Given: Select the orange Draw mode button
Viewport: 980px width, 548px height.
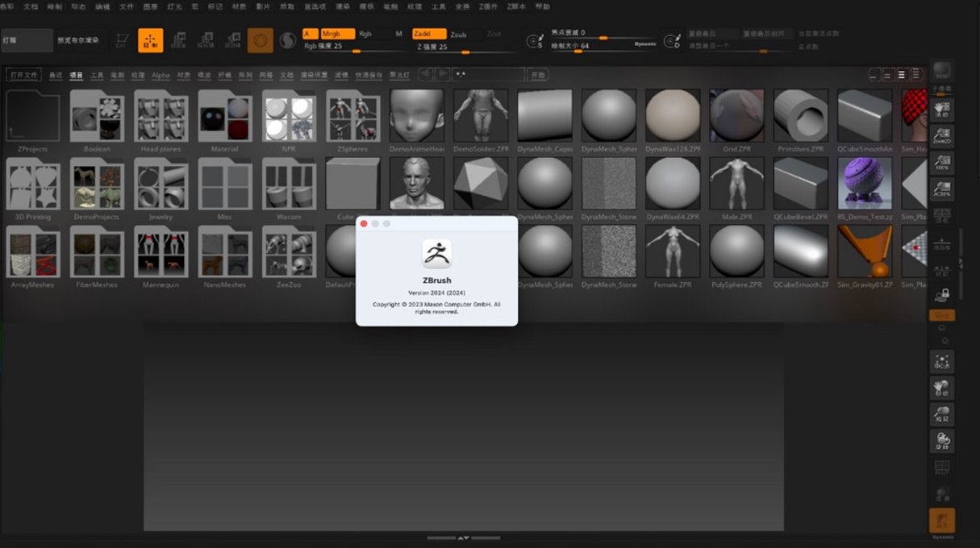Looking at the screenshot, I should pos(150,40).
